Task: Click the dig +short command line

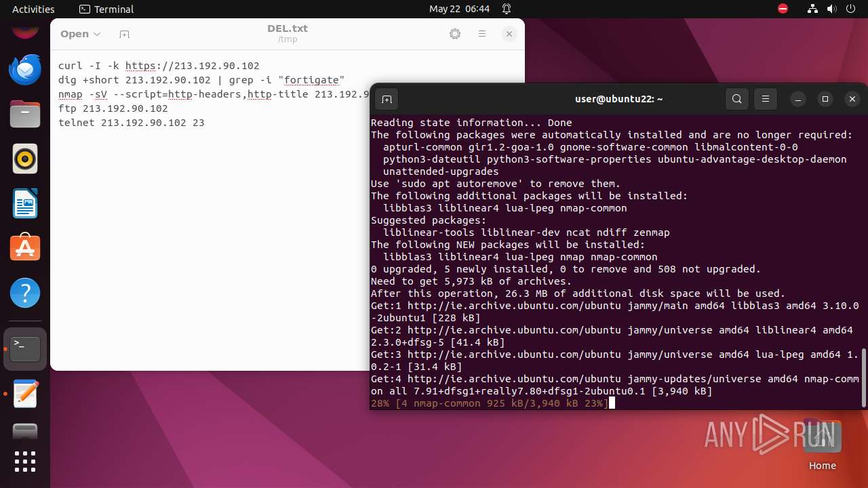Action: (201, 80)
